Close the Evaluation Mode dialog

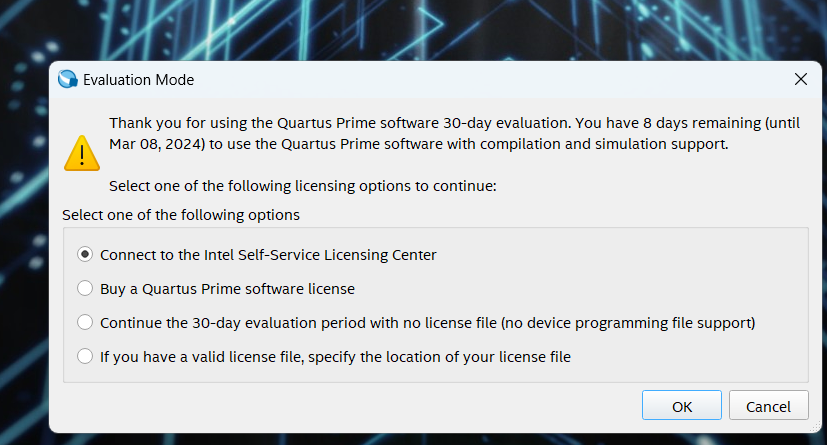tap(800, 79)
